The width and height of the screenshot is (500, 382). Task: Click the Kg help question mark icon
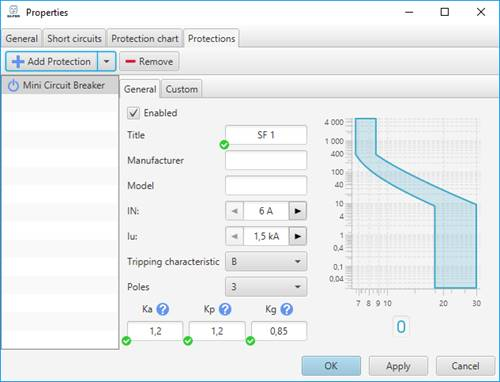[287, 309]
